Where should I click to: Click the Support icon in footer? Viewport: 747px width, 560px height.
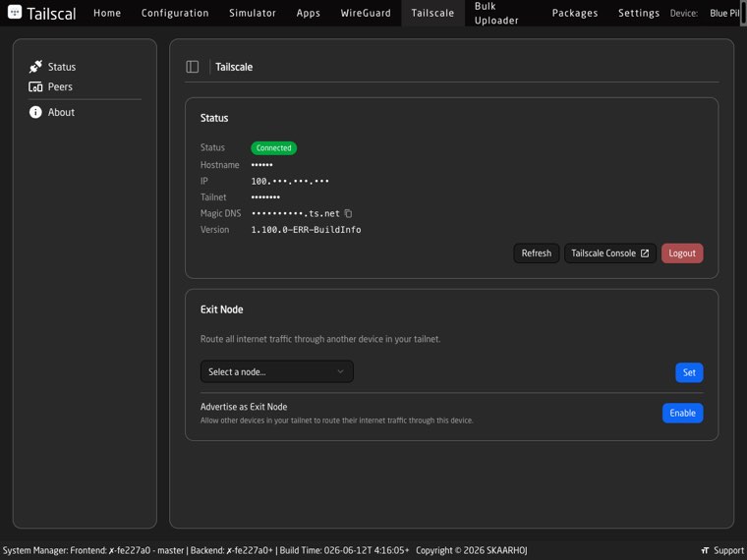coord(705,550)
